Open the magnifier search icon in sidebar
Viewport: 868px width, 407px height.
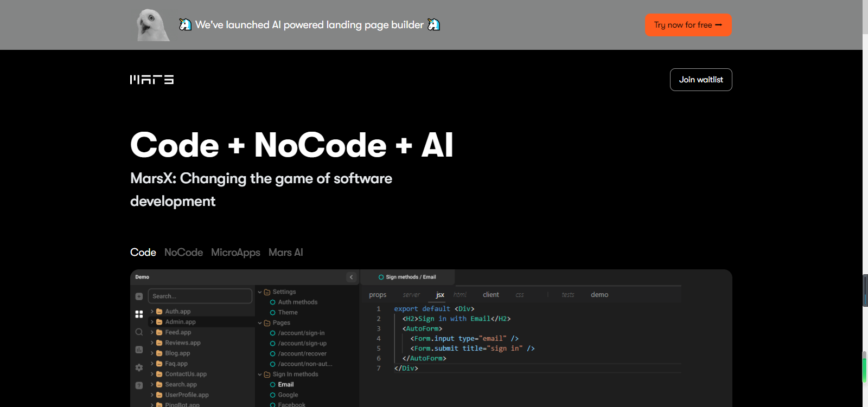point(139,332)
